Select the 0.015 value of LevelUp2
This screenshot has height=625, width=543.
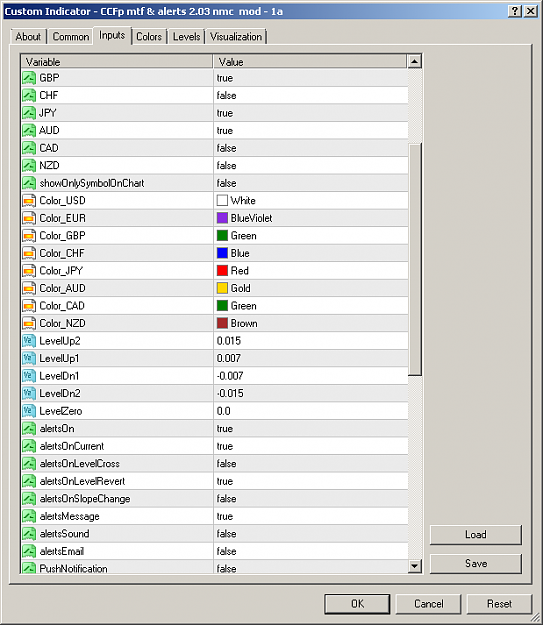coord(229,341)
